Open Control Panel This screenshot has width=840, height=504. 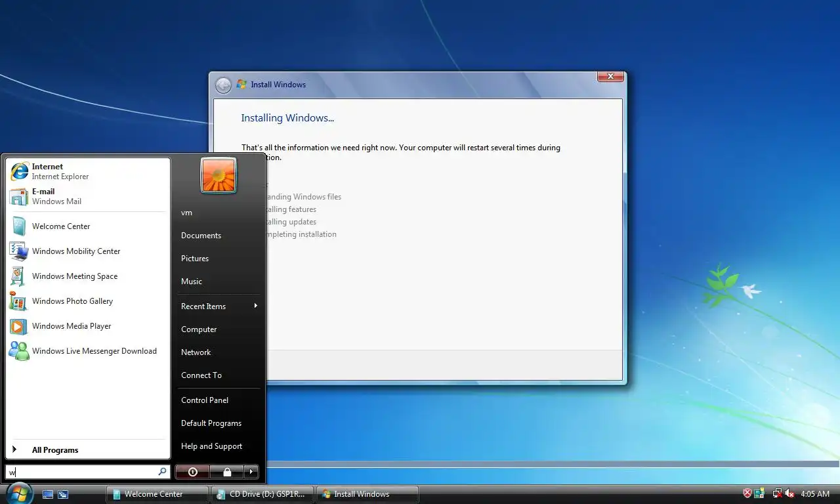click(218, 400)
